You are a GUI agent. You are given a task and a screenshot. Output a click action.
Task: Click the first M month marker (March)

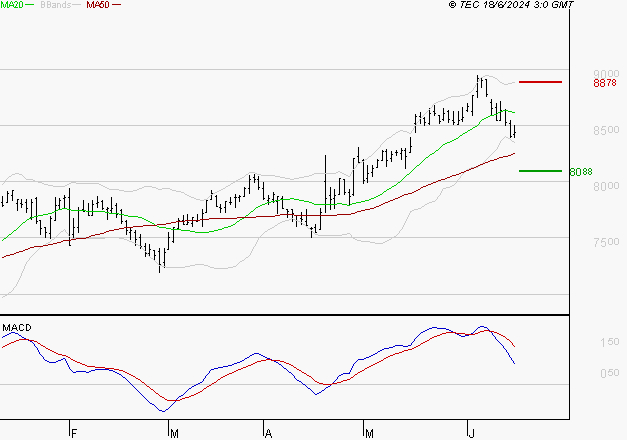coord(174,433)
